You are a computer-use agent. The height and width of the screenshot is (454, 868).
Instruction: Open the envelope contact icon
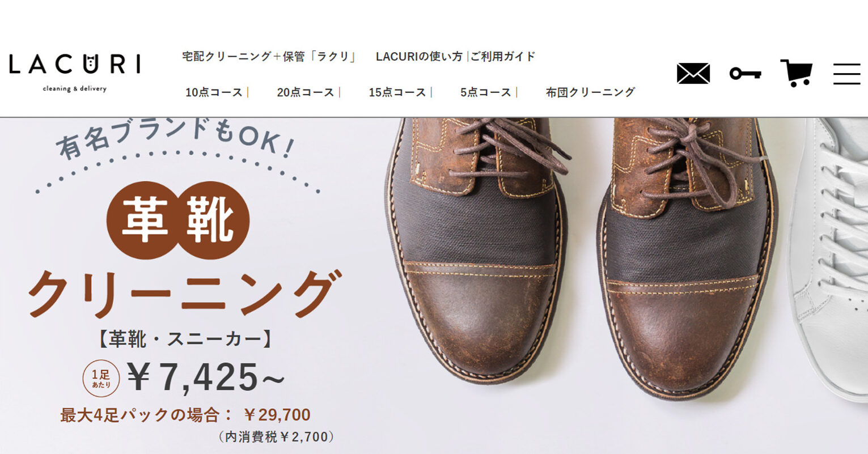click(x=693, y=74)
